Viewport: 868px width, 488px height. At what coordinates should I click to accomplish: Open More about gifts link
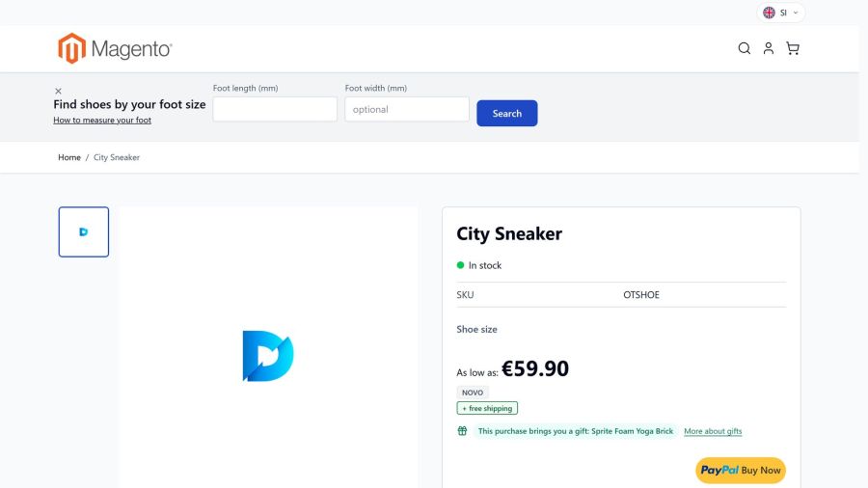713,431
